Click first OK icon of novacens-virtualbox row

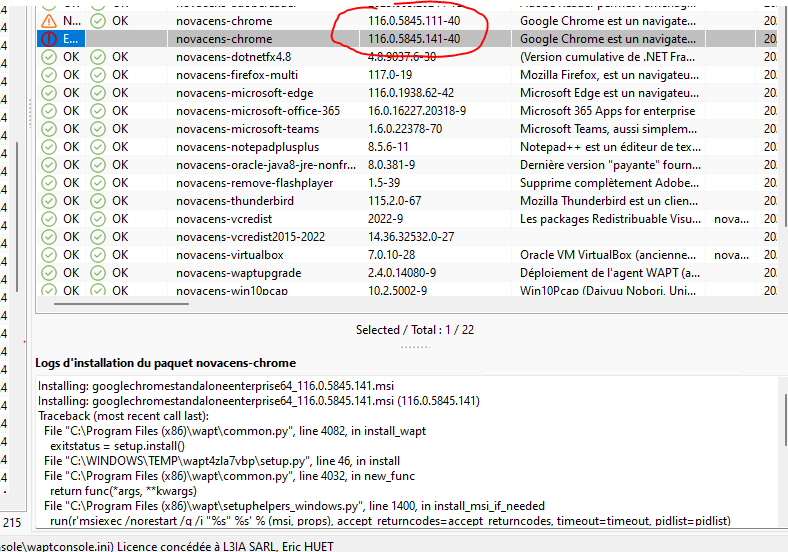(49, 255)
